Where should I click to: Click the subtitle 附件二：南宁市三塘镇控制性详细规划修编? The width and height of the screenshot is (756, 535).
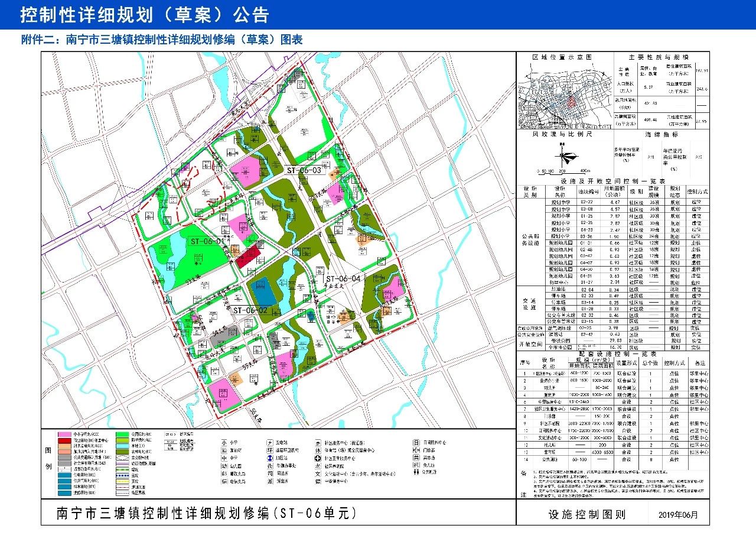129,40
